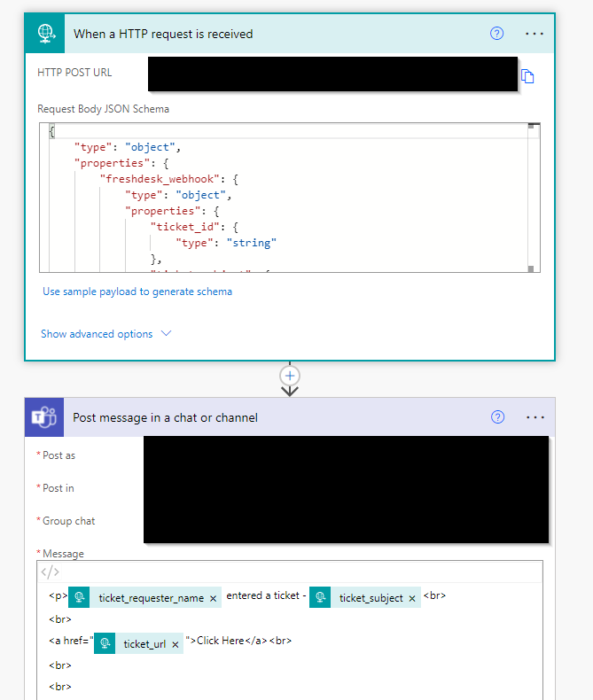
Task: Click the Post in field label
Action: click(58, 488)
